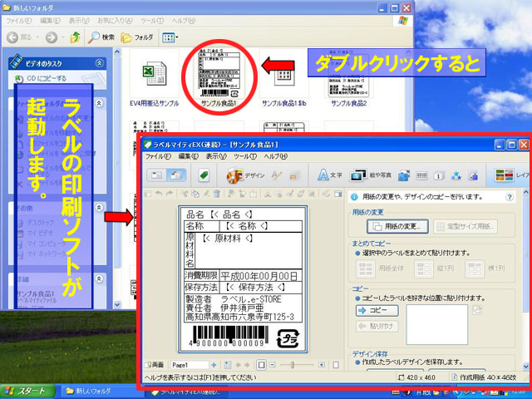Click Explorer forward arrow button
Screen dimensions: 532x399
click(x=52, y=37)
